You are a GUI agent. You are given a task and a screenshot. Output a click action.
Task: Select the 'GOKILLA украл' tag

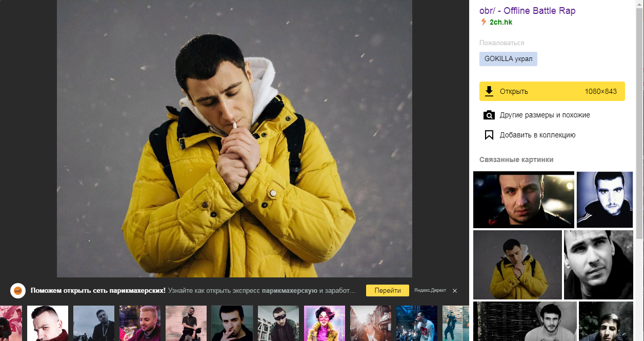point(508,59)
